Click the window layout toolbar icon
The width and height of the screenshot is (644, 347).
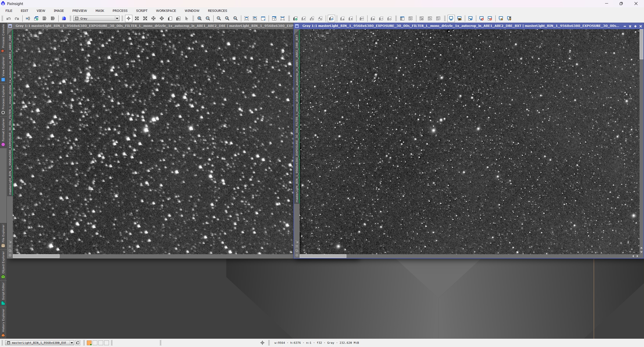(402, 18)
